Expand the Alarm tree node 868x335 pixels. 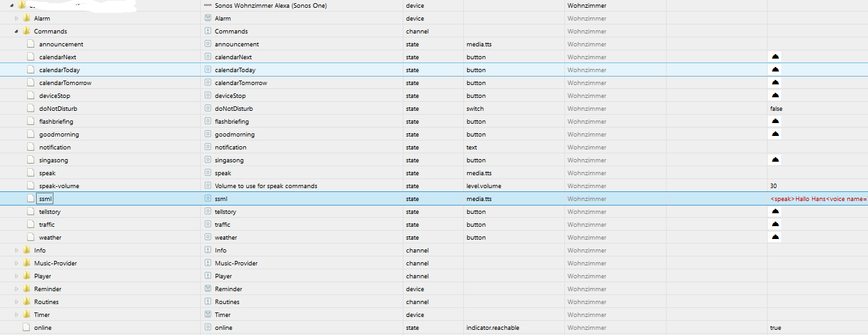(17, 18)
